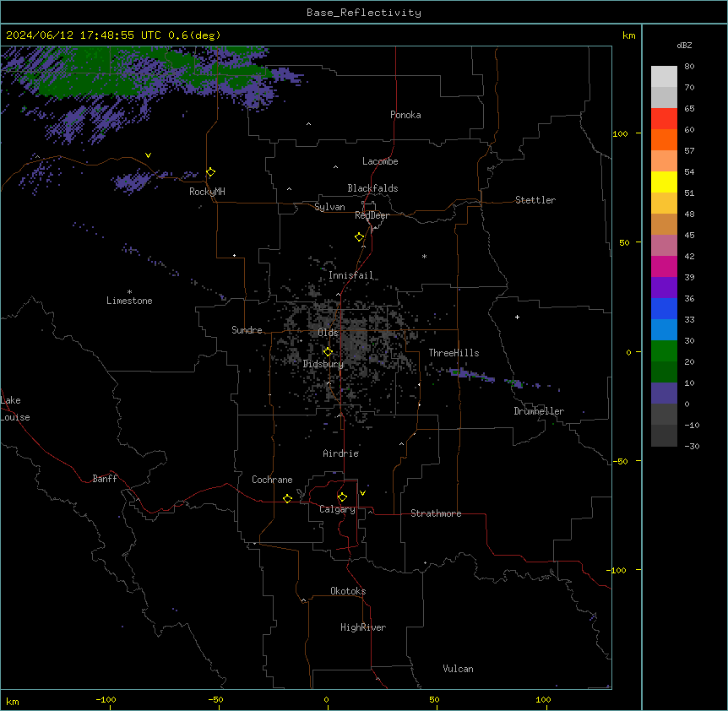
Task: Click the yellow diamond marker above Calgary label
Action: coord(343,497)
